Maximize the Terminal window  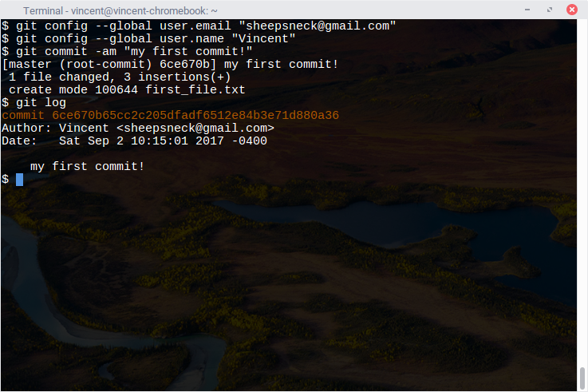pyautogui.click(x=550, y=10)
